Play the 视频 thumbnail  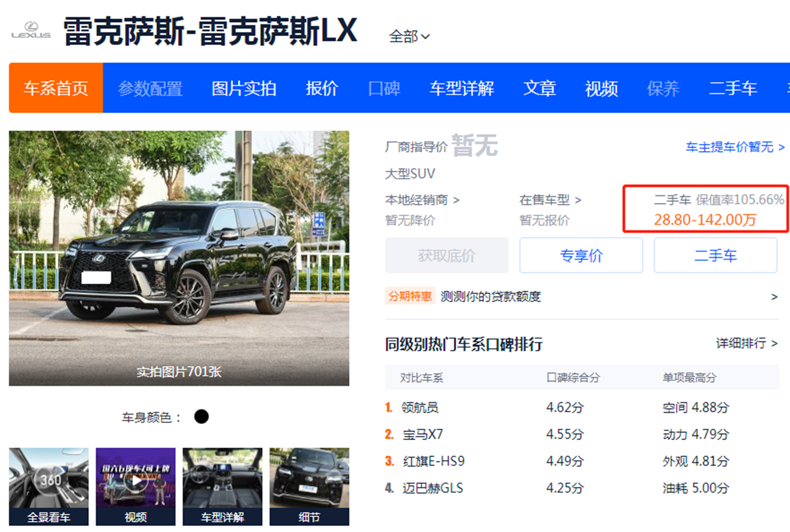click(x=135, y=486)
